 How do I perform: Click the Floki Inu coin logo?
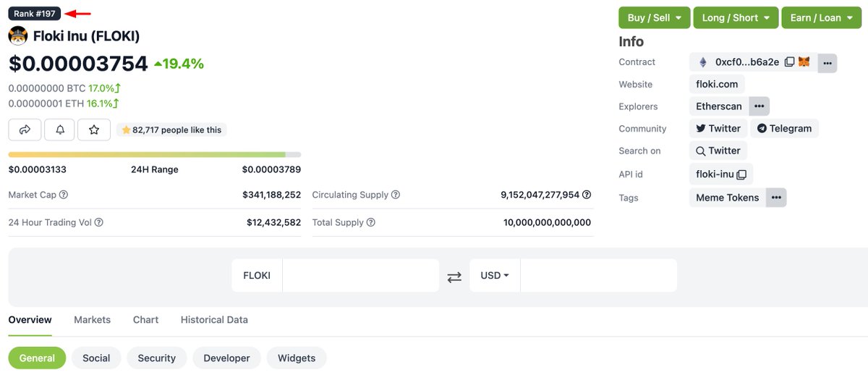coord(18,35)
